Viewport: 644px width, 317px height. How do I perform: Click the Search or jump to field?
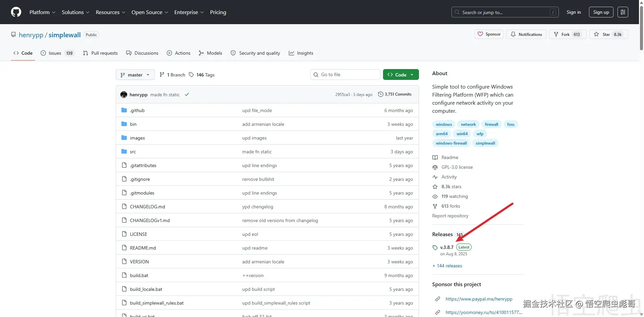coord(505,12)
